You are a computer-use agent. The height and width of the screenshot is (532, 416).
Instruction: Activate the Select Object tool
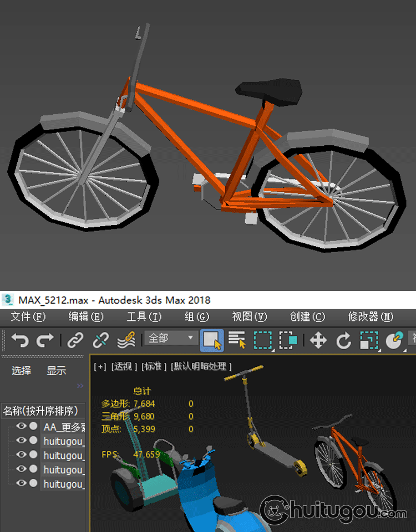(212, 340)
